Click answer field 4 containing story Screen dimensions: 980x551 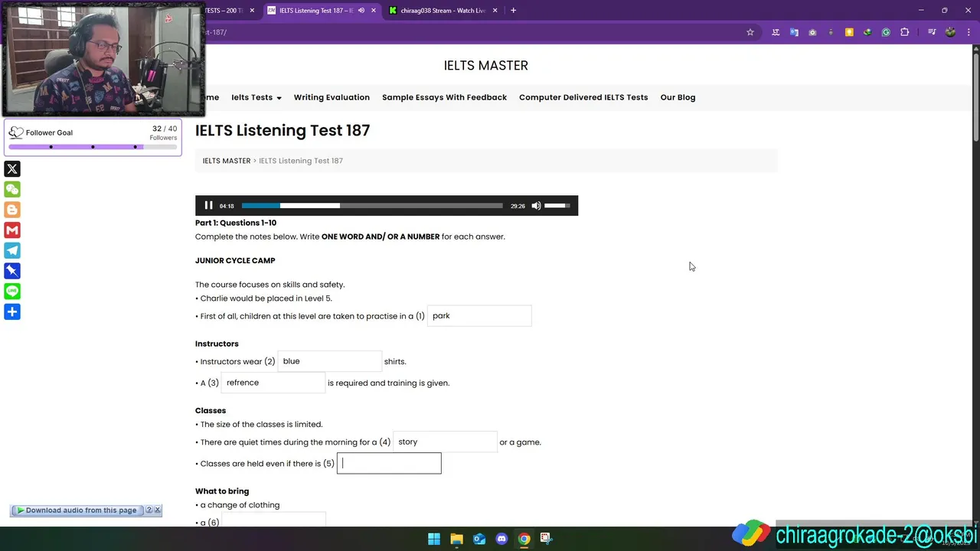click(445, 442)
